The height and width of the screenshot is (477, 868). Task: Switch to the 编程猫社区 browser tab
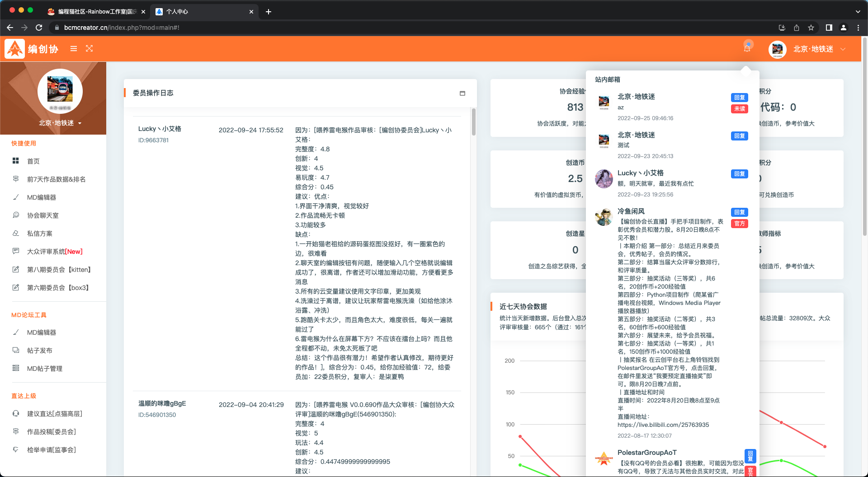[97, 12]
